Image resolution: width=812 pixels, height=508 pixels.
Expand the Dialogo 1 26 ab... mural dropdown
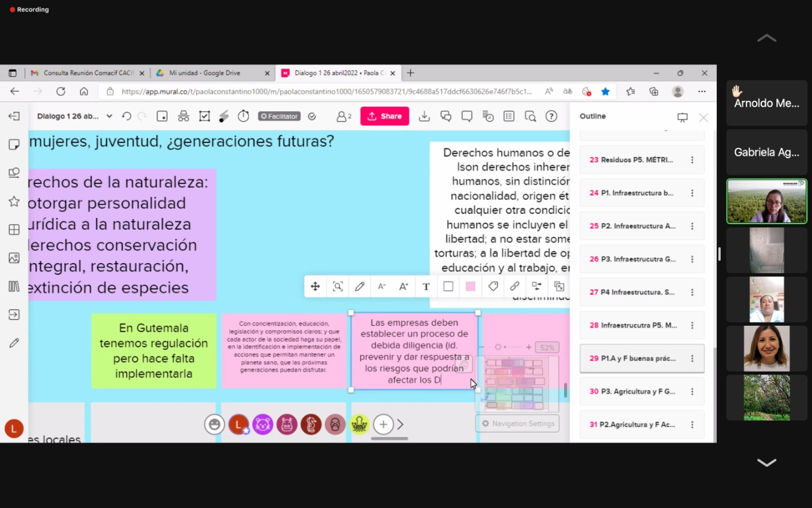pyautogui.click(x=109, y=116)
